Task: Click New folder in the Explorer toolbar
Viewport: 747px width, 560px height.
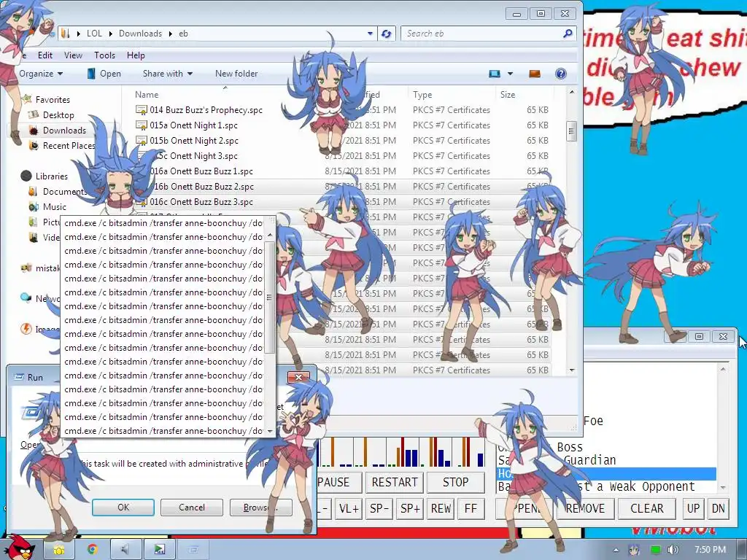Action: pyautogui.click(x=236, y=74)
